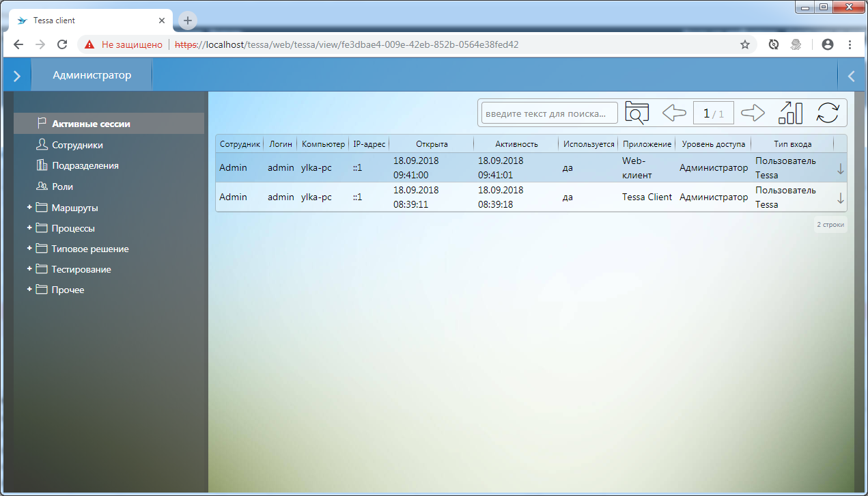The height and width of the screenshot is (496, 868).
Task: Expand the Процессы tree node
Action: [x=29, y=228]
